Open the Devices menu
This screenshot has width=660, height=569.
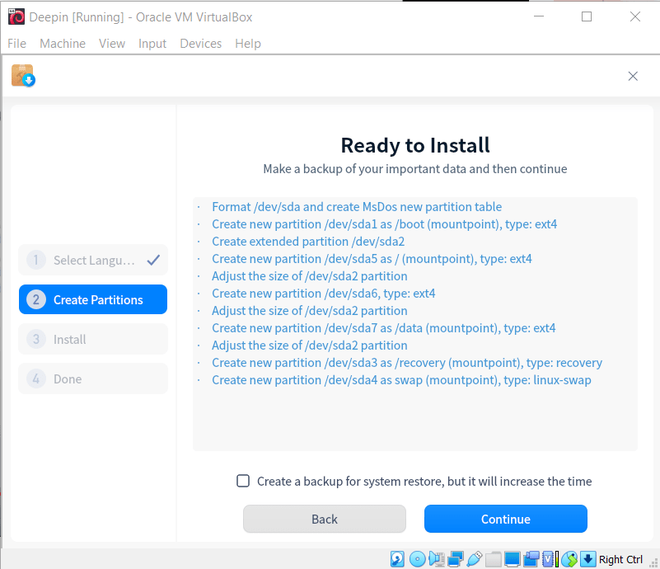[x=201, y=43]
